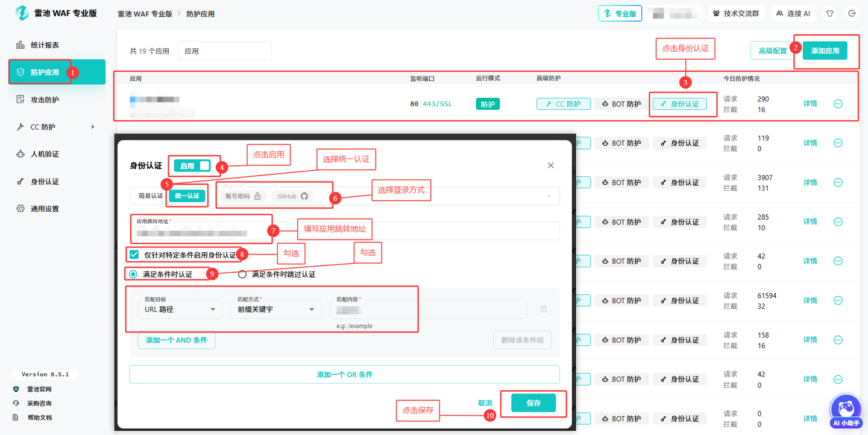This screenshot has height=435, width=868.
Task: Click 添加一个 OR 条件 button
Action: click(345, 374)
